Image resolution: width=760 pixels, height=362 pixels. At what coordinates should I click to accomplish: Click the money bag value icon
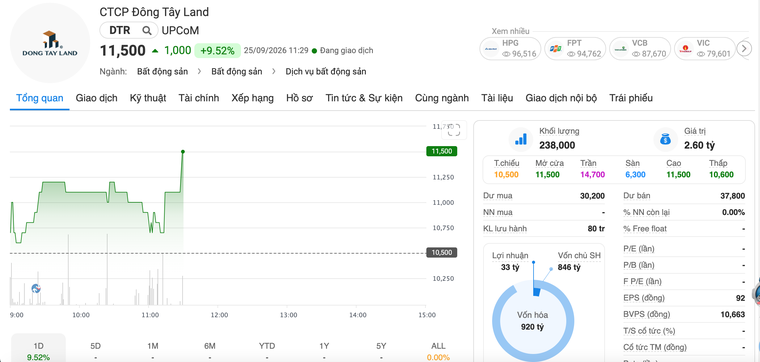[x=665, y=140]
